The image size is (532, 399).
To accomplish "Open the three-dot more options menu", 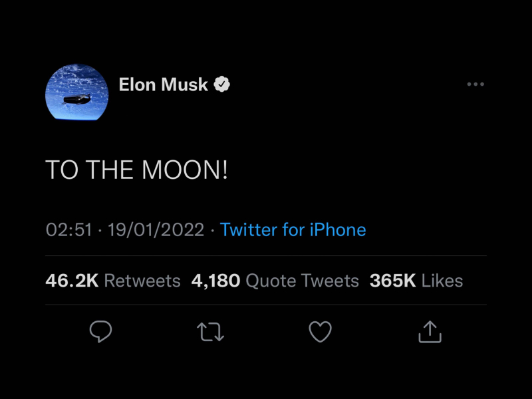I will 475,84.
